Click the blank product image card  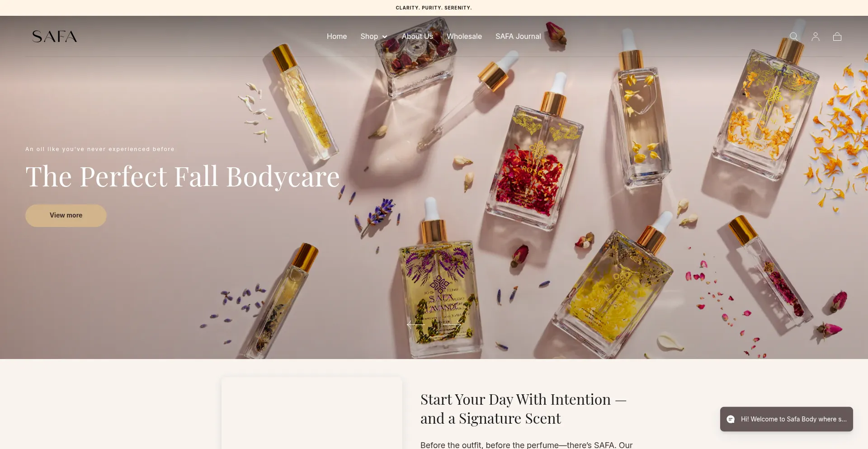312,413
